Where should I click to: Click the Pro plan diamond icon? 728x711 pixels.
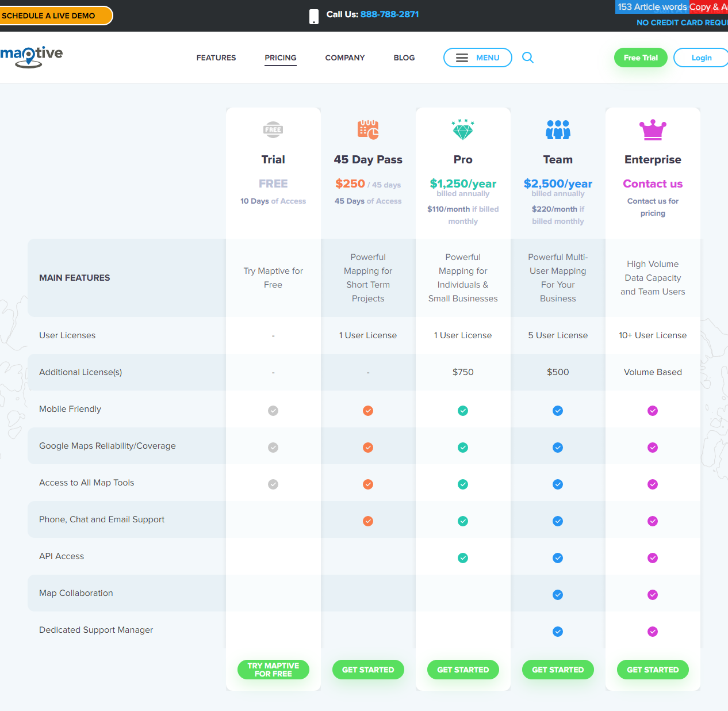pos(463,130)
